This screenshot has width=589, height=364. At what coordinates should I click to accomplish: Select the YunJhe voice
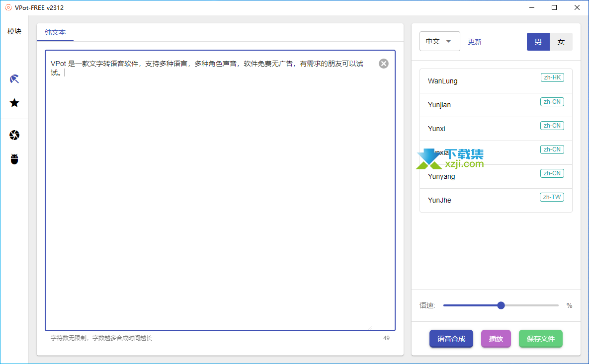tap(496, 201)
